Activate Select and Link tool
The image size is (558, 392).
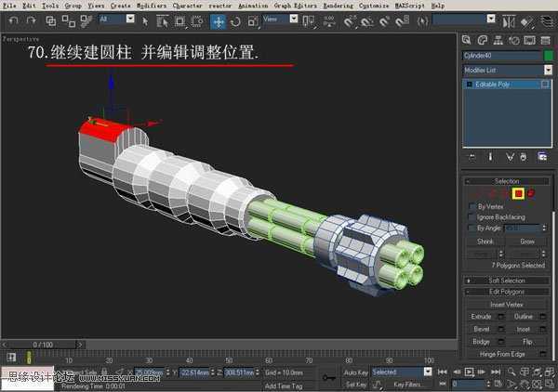(x=51, y=21)
